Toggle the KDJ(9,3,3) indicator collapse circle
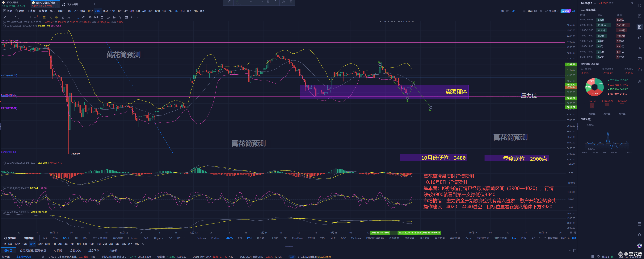The height and width of the screenshot is (259, 644). click(4, 188)
